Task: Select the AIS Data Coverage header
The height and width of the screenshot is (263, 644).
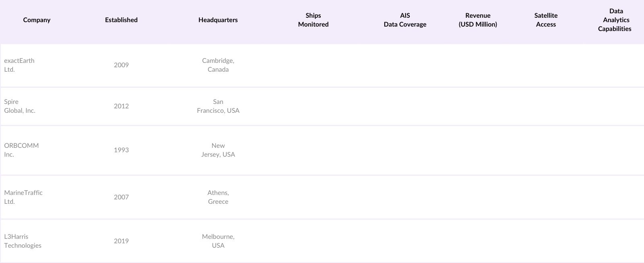Action: (x=405, y=20)
